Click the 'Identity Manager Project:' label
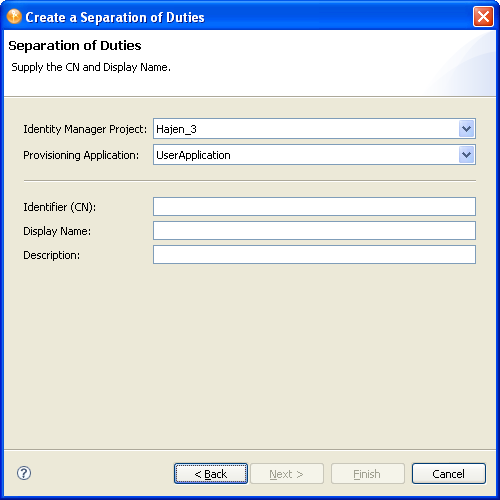The height and width of the screenshot is (500, 500). pyautogui.click(x=85, y=129)
